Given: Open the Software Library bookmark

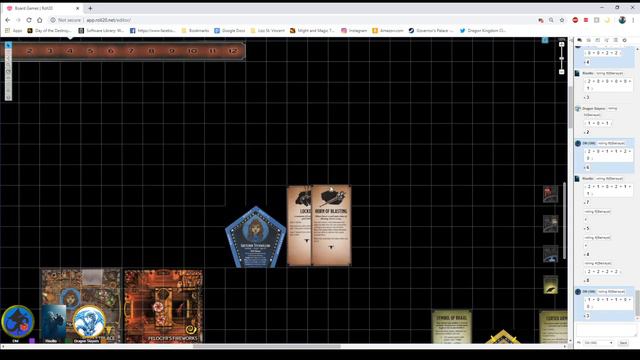Looking at the screenshot, I should tap(101, 31).
